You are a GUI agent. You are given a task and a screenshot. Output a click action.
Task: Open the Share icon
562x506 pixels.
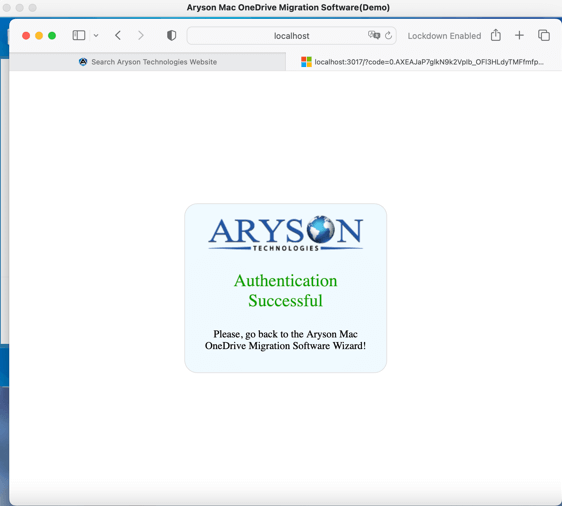click(x=496, y=35)
